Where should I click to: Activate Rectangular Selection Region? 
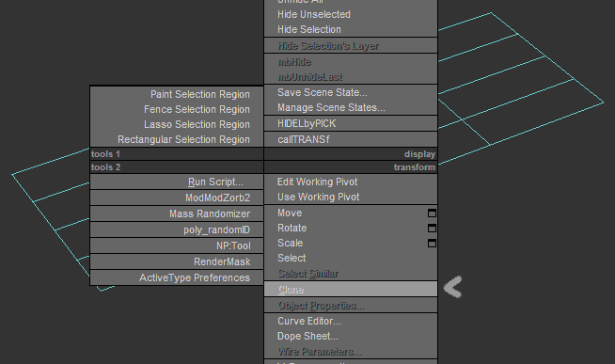click(177, 139)
